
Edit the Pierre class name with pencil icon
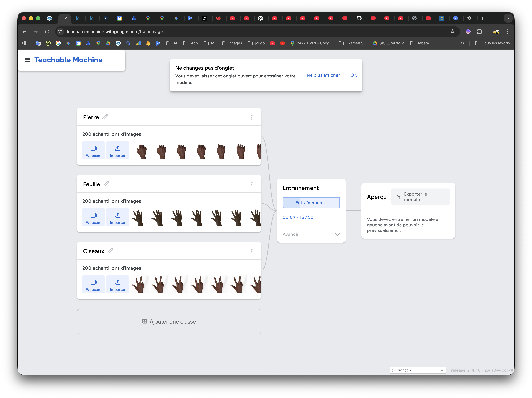coord(105,117)
